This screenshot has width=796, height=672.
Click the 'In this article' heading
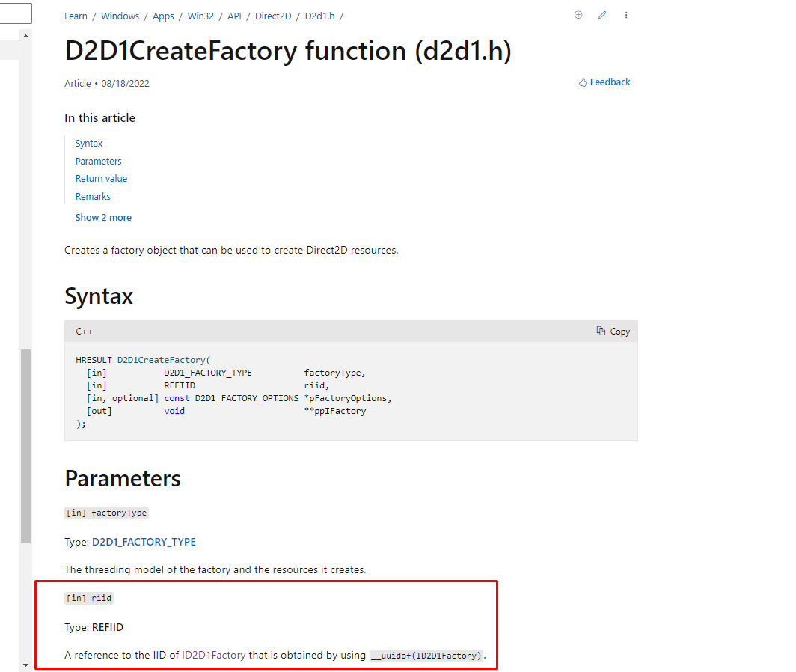(100, 118)
